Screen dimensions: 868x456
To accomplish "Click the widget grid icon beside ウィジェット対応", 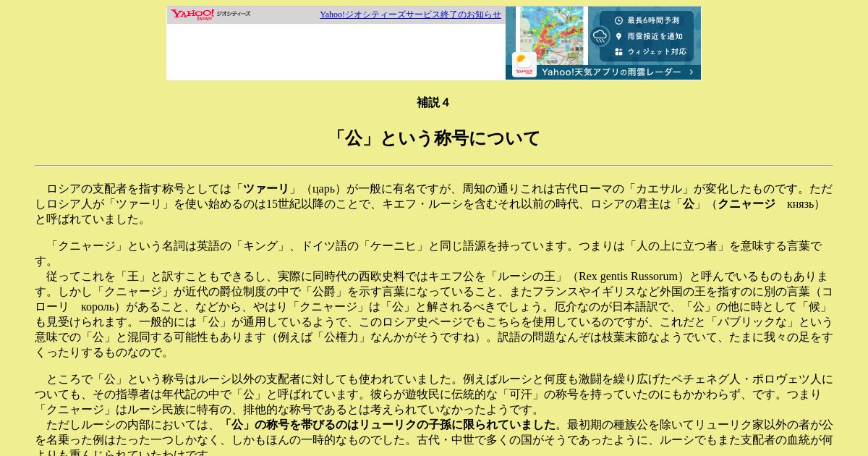I will (618, 52).
